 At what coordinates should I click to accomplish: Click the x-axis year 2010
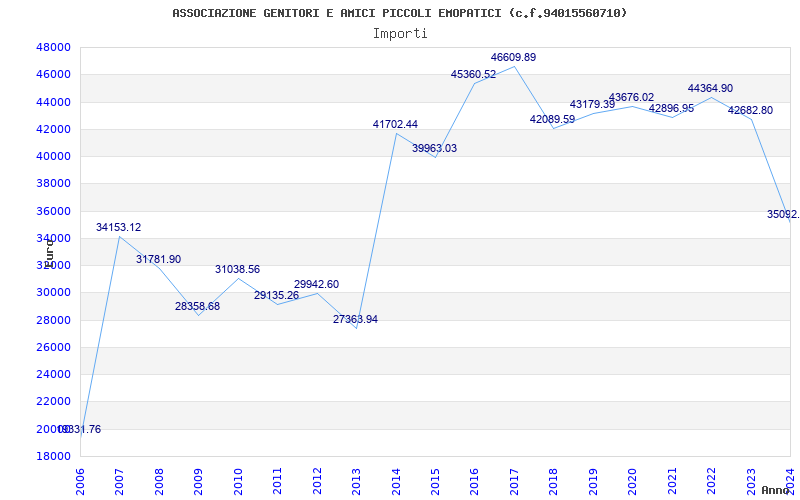point(238,481)
